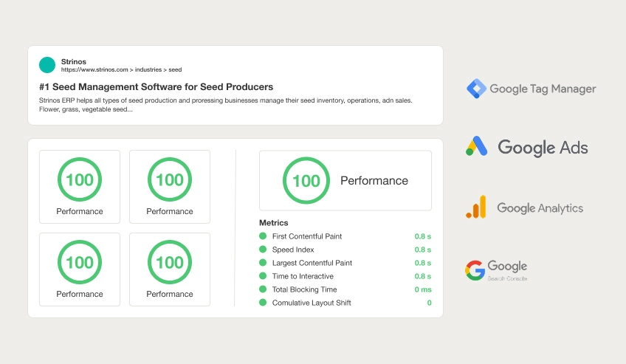Click the Google Analytics wordmark
This screenshot has width=626, height=364.
tap(540, 208)
